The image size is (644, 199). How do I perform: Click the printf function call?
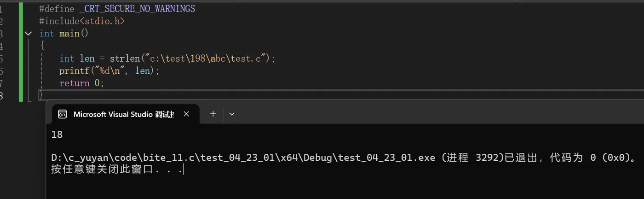[x=74, y=71]
